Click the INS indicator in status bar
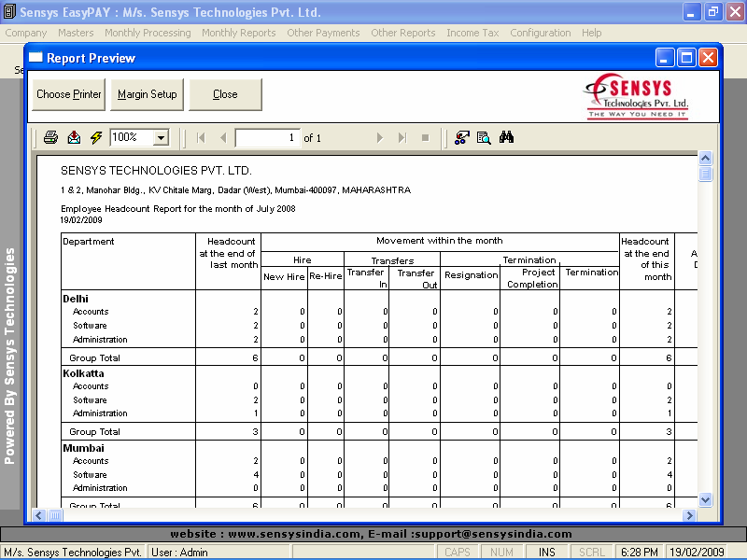 (546, 553)
